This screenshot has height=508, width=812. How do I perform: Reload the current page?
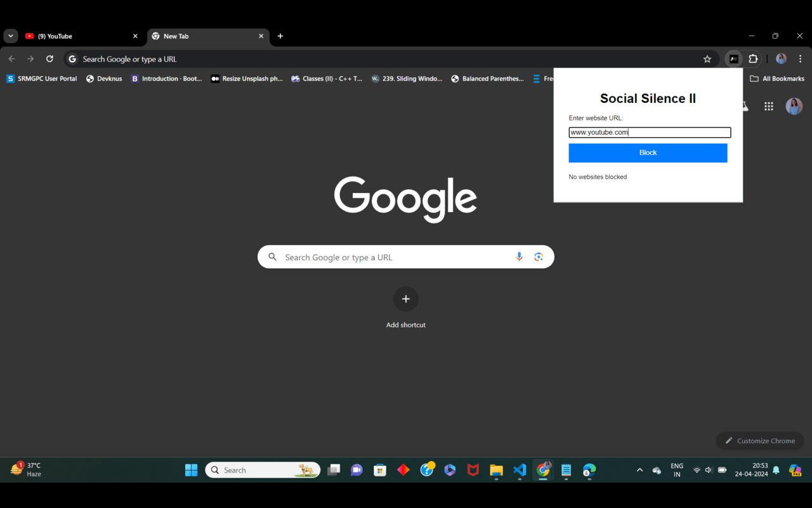coord(49,59)
